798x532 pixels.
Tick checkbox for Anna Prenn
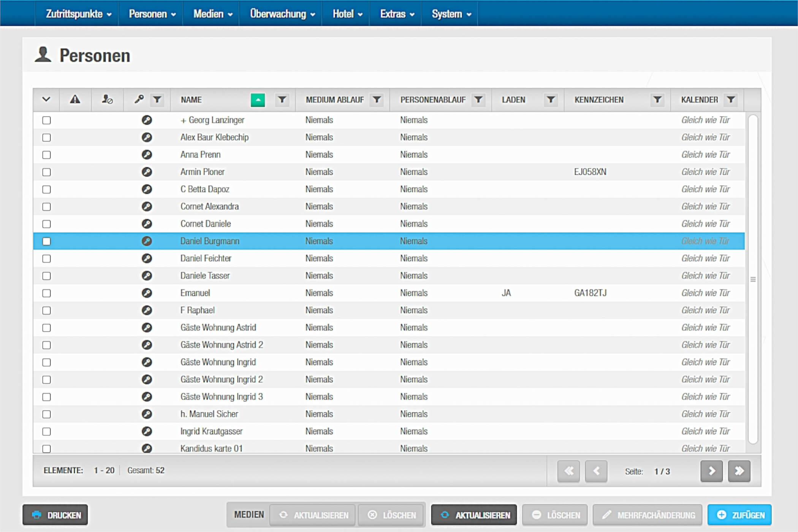[x=46, y=155]
